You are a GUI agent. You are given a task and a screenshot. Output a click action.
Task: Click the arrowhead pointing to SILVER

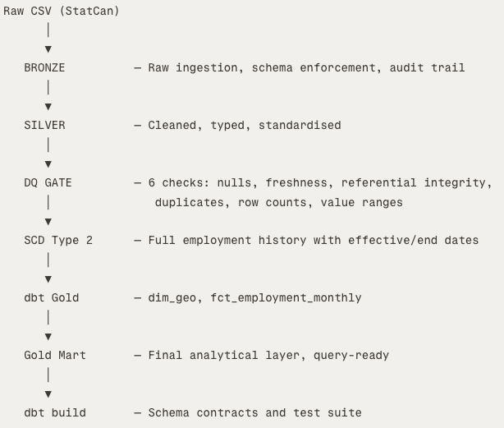pos(48,107)
